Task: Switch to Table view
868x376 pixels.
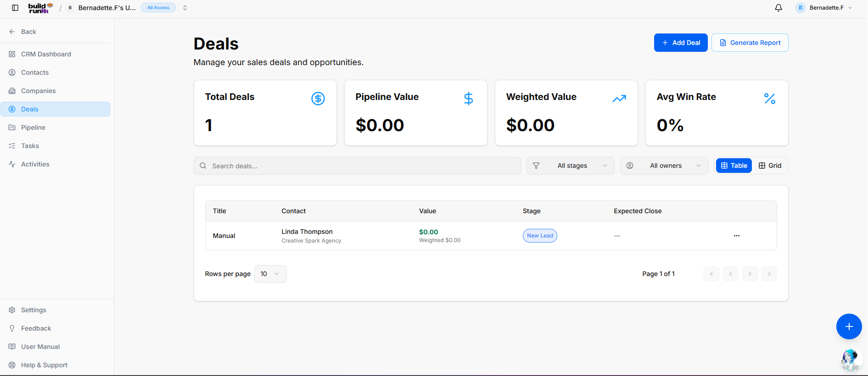Action: [734, 166]
